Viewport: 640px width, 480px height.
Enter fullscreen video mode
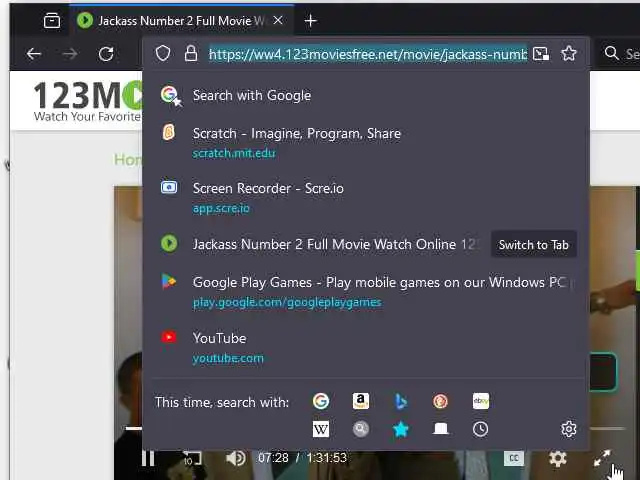click(602, 458)
